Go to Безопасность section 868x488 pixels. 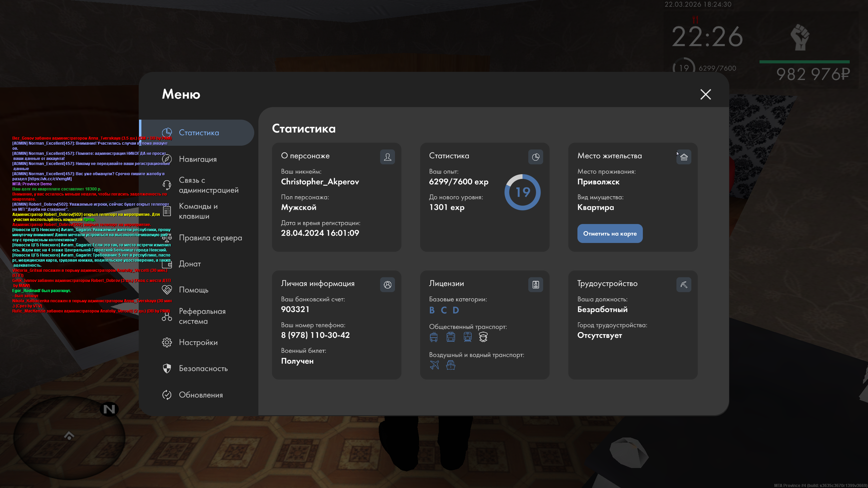tap(203, 369)
